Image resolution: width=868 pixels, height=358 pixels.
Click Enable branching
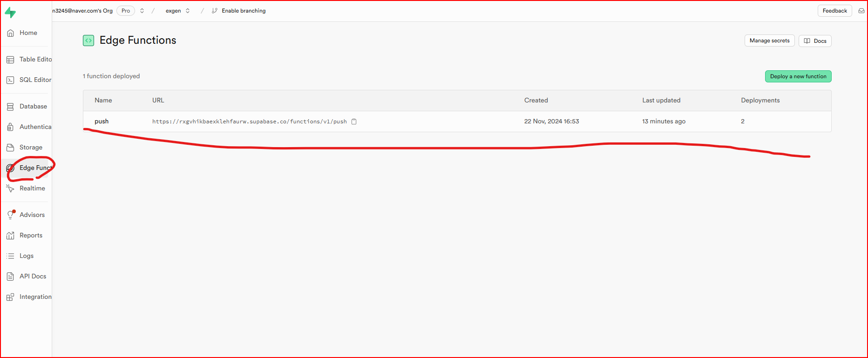click(244, 11)
